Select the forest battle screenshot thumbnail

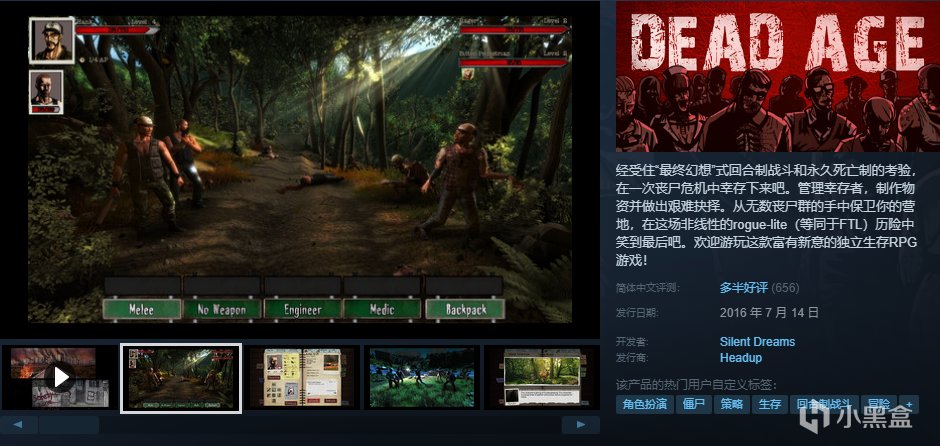click(181, 378)
